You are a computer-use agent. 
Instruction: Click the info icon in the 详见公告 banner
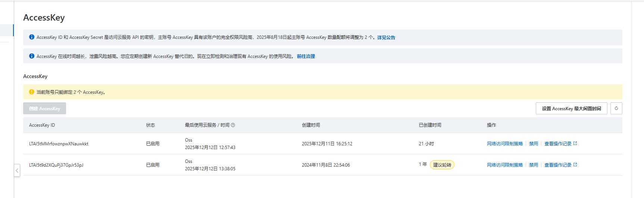32,37
